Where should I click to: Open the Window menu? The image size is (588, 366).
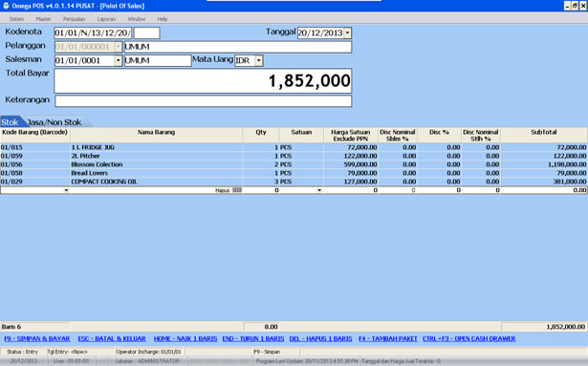pyautogui.click(x=137, y=19)
